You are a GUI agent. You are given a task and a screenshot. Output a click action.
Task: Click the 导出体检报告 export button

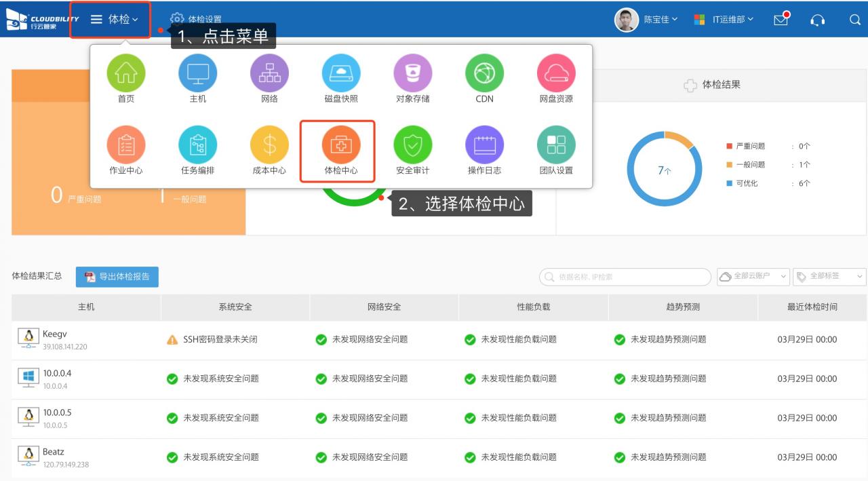pyautogui.click(x=117, y=277)
